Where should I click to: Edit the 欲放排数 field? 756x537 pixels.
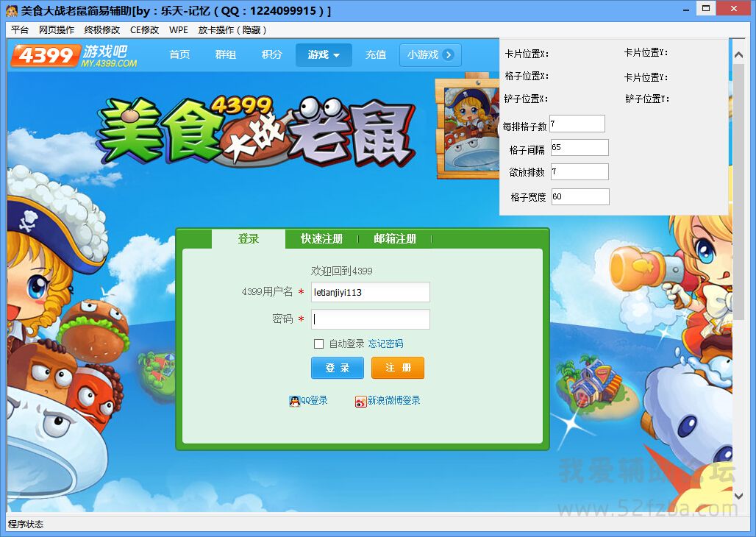(580, 171)
